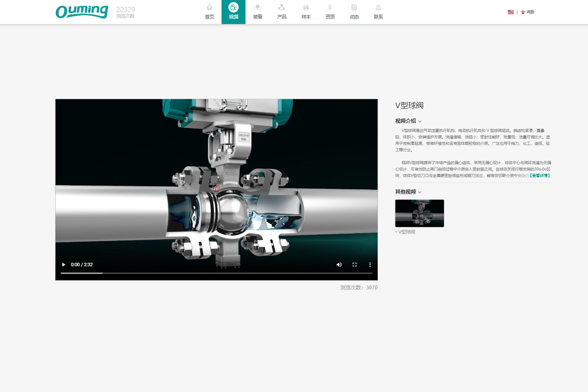Open the 动态 news nav icon
Image resolution: width=588 pixels, height=392 pixels.
click(354, 8)
